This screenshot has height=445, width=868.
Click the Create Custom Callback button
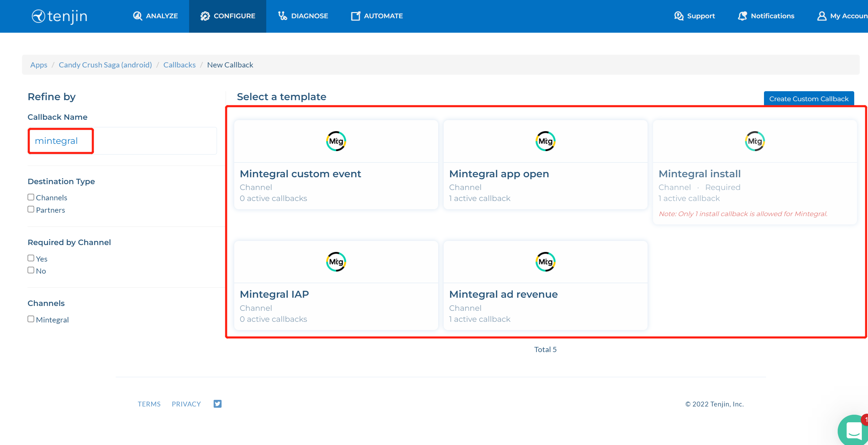(809, 98)
